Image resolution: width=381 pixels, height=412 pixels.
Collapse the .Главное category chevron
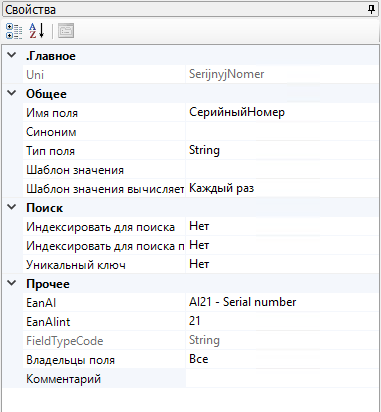[x=12, y=55]
